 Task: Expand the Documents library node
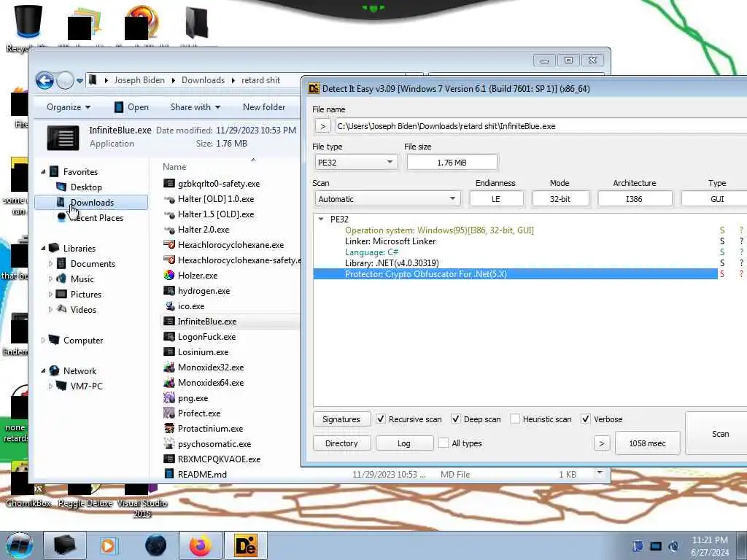tap(50, 263)
